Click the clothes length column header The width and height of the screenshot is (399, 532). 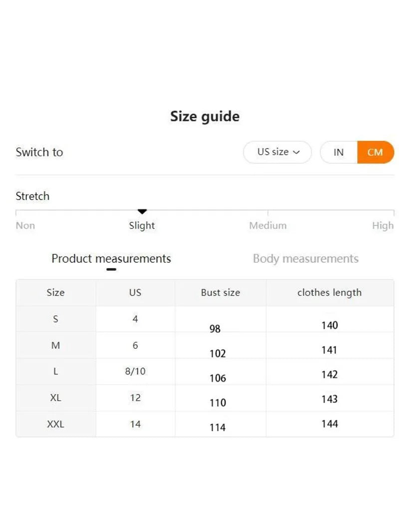click(x=329, y=293)
